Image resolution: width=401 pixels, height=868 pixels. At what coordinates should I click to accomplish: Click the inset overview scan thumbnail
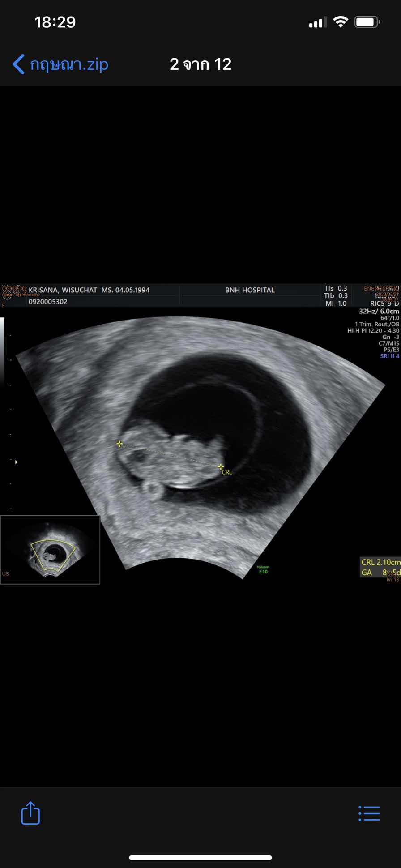pos(50,550)
